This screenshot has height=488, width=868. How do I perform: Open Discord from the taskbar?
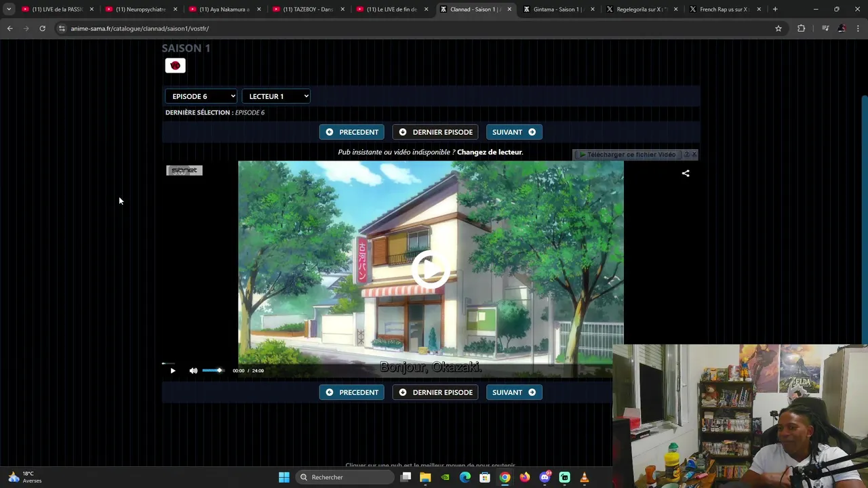click(x=545, y=477)
